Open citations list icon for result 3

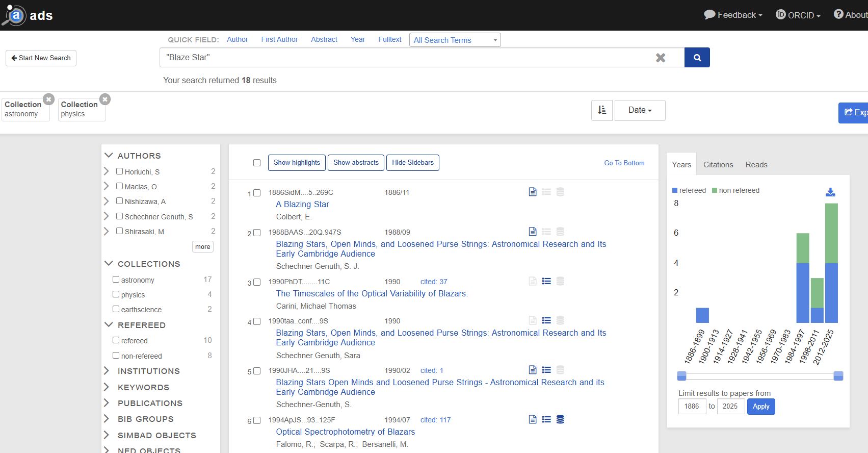point(546,281)
